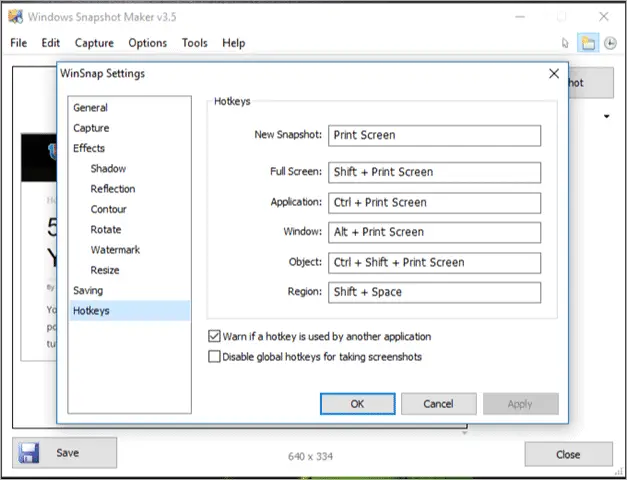
Task: Open the Edit menu
Action: click(x=50, y=43)
